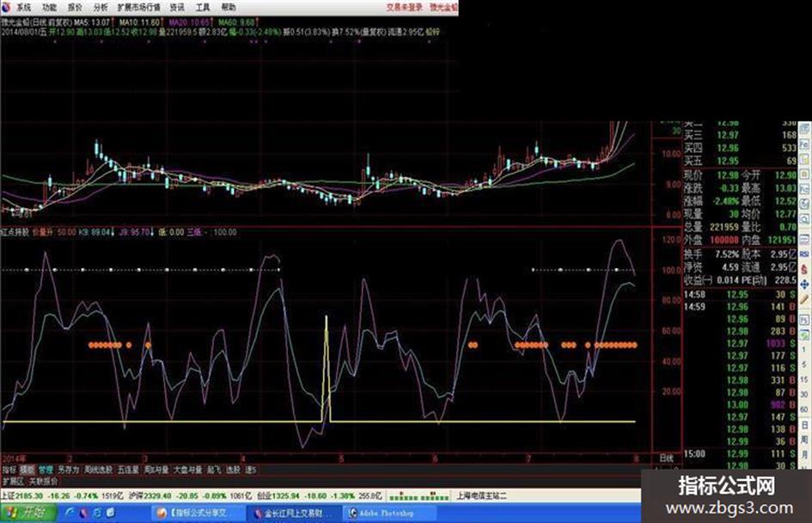The image size is (812, 523).
Task: Select the 周线选股 indicator tab
Action: (99, 470)
